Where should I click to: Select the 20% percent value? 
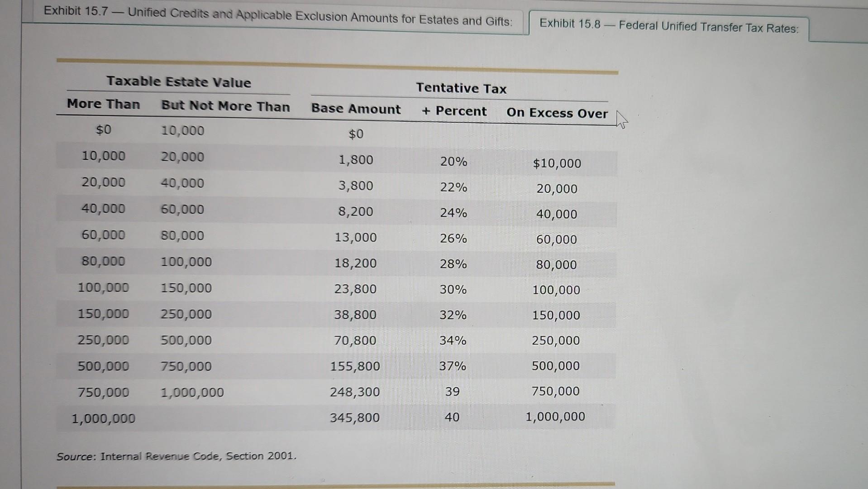coord(453,162)
